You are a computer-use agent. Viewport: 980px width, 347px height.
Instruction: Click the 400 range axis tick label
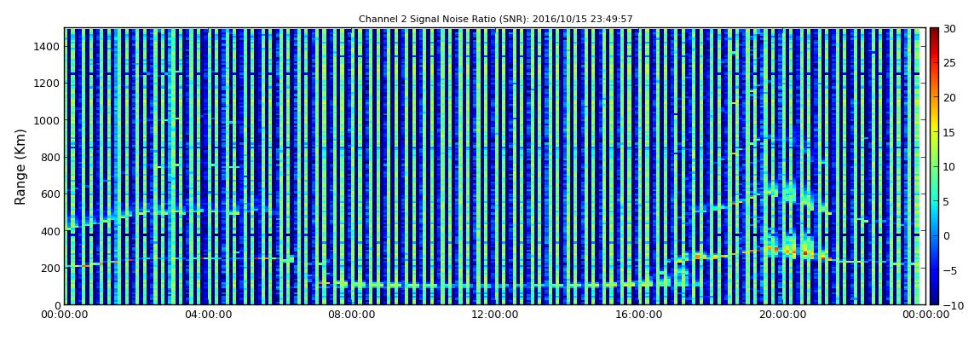50,231
